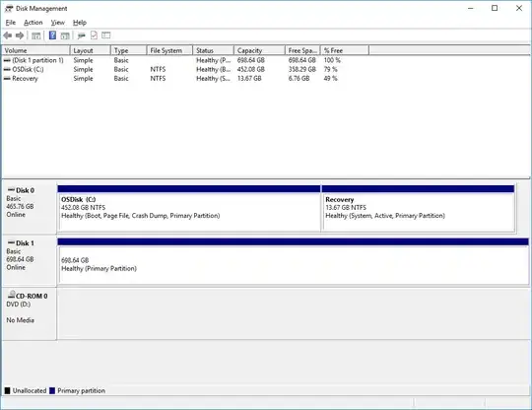Sort by the % Free column header

pyautogui.click(x=345, y=50)
